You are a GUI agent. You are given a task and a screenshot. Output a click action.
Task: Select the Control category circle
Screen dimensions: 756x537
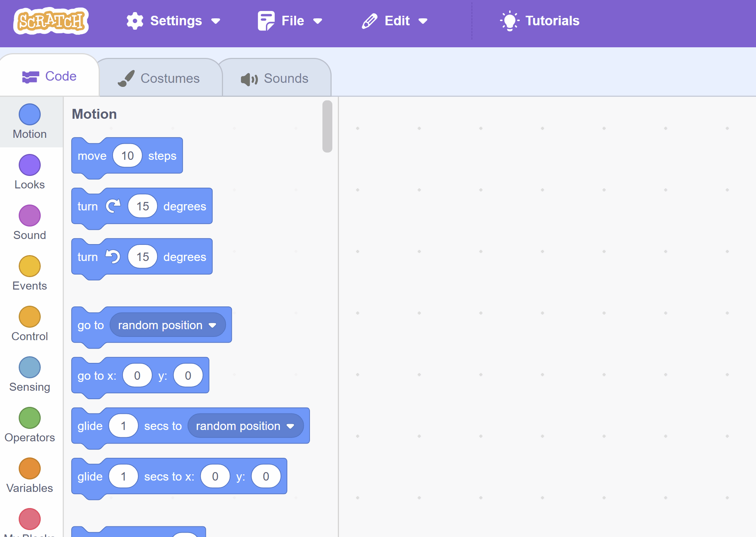pyautogui.click(x=29, y=317)
